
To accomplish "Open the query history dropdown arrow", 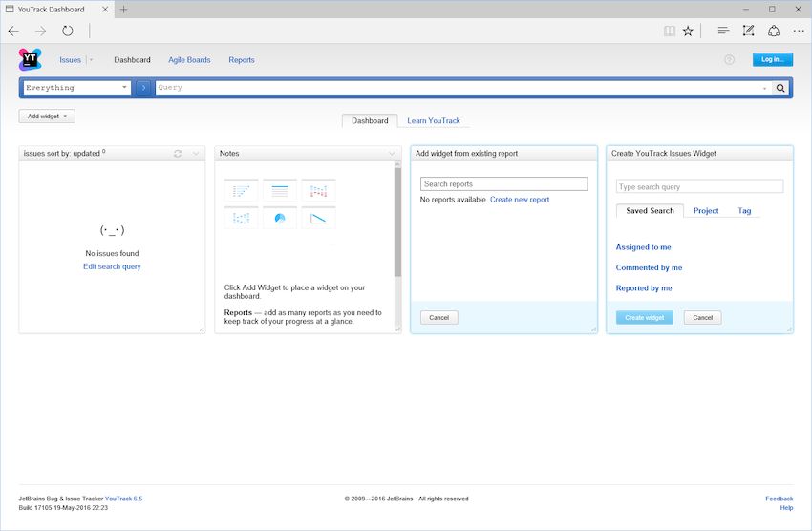I will 764,89.
